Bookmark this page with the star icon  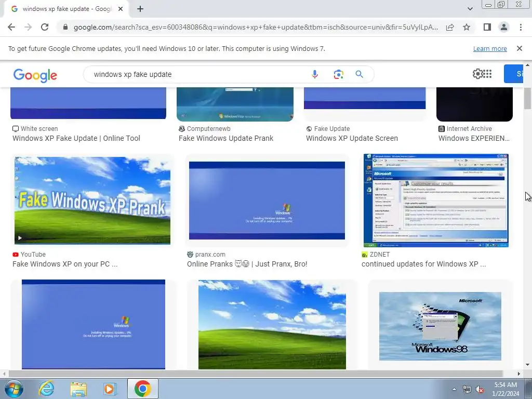pyautogui.click(x=467, y=27)
